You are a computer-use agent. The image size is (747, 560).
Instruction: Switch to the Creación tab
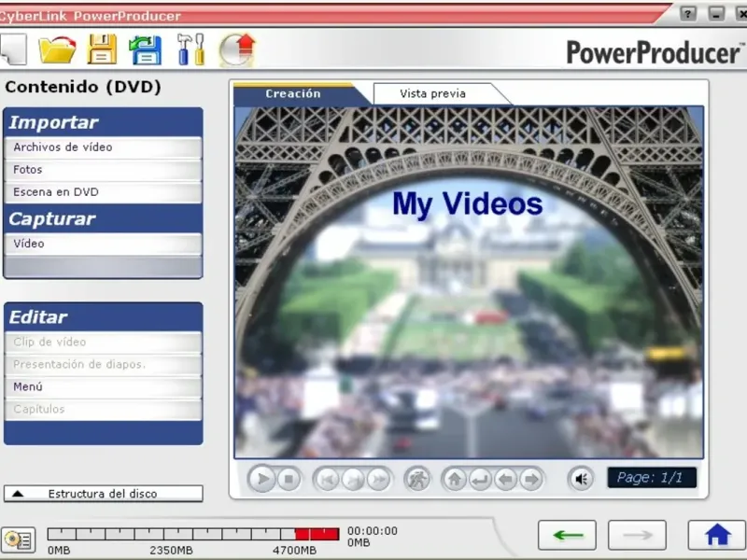point(293,94)
